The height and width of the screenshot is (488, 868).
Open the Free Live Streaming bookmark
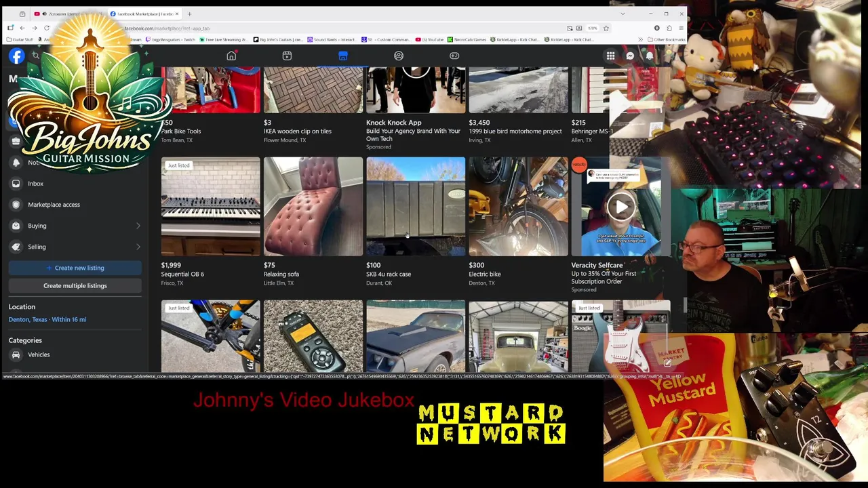pyautogui.click(x=224, y=39)
